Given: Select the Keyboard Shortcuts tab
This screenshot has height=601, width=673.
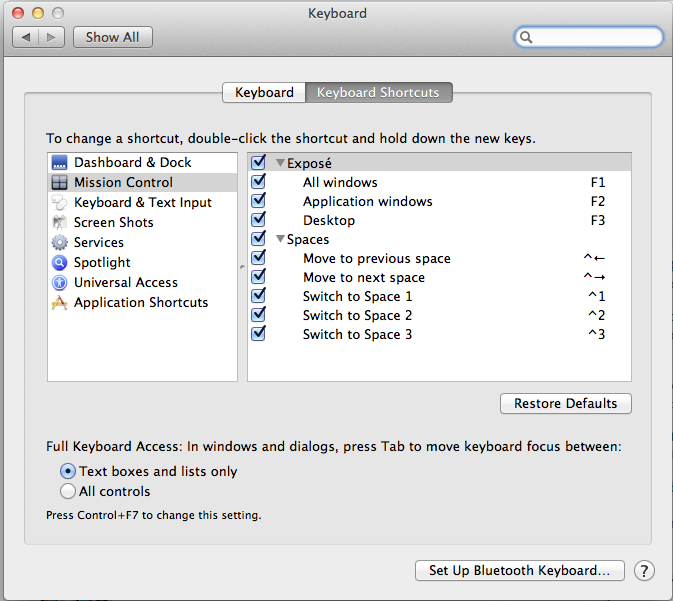Looking at the screenshot, I should 379,92.
